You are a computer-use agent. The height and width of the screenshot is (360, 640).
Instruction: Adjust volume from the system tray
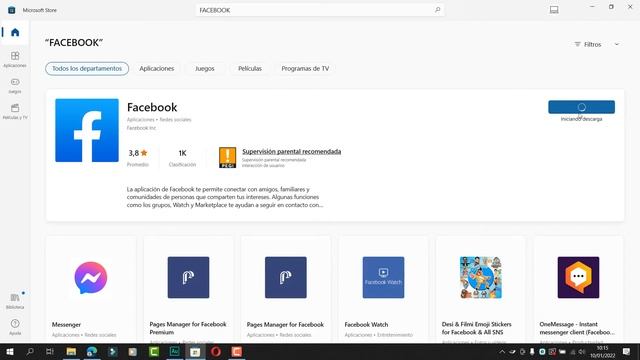[582, 352]
